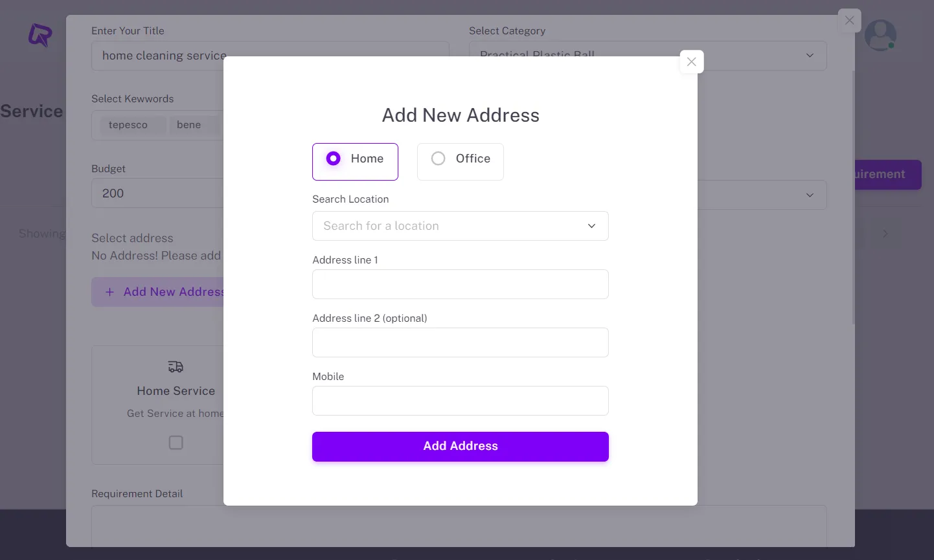Click the next page arrow icon
The width and height of the screenshot is (934, 560).
(x=885, y=233)
